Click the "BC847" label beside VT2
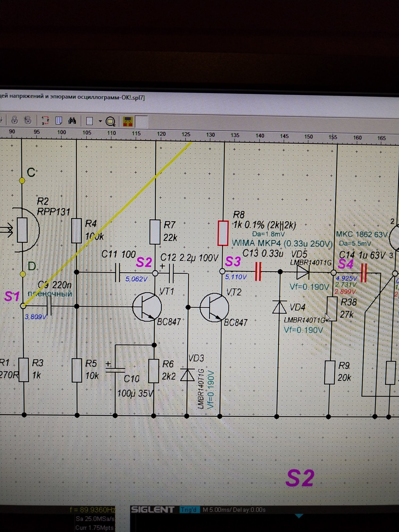The image size is (399, 532). (x=236, y=323)
